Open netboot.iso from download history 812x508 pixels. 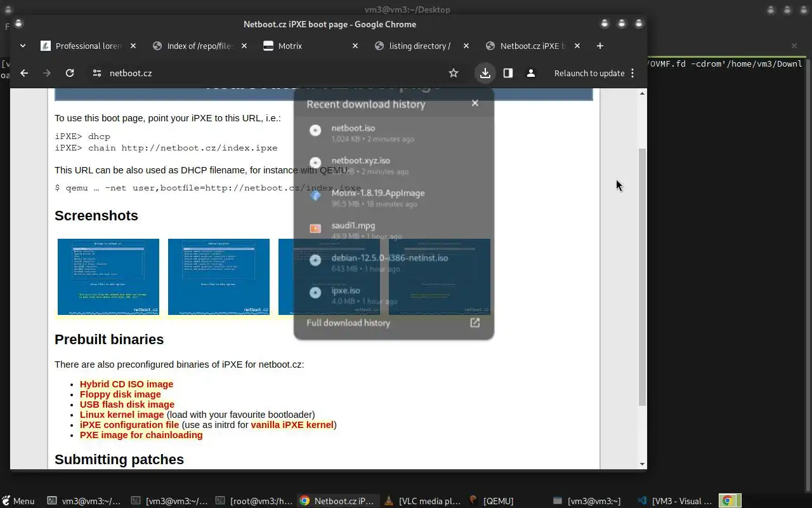pos(394,133)
